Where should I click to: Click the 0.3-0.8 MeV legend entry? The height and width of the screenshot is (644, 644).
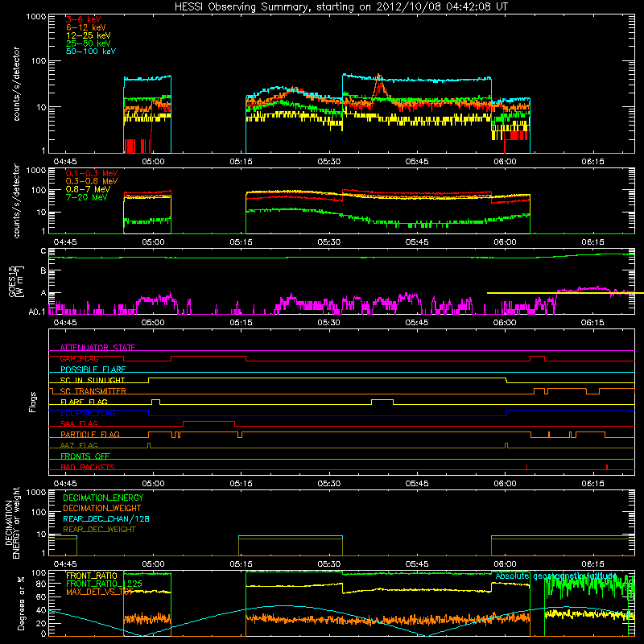(x=92, y=181)
